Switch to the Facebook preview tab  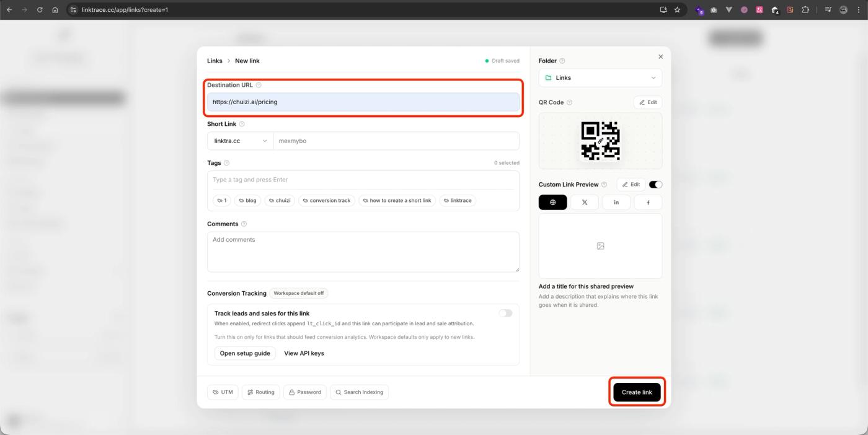click(x=647, y=201)
